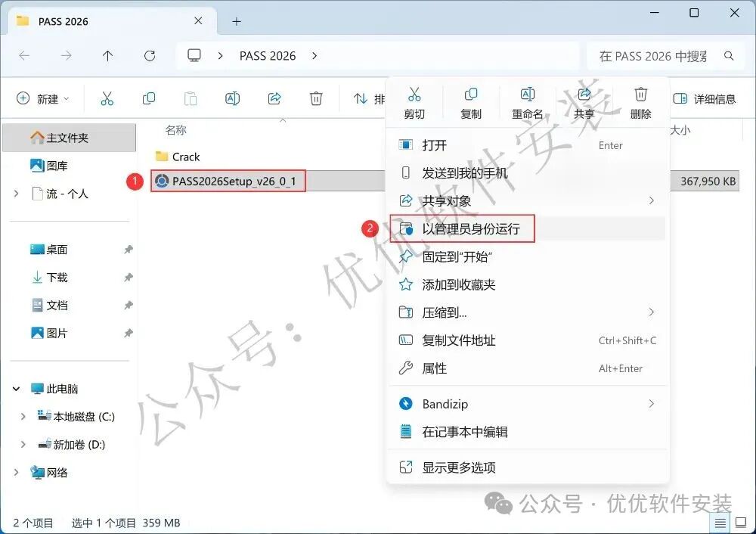Choose 属性 in context menu
The height and width of the screenshot is (534, 756).
(528, 368)
